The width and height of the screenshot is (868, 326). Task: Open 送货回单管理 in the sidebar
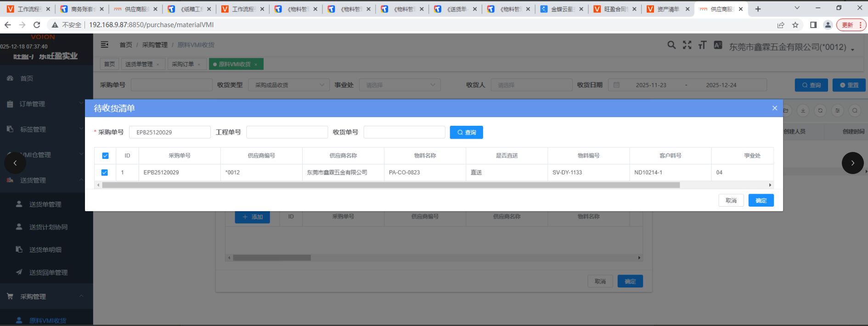click(x=46, y=272)
